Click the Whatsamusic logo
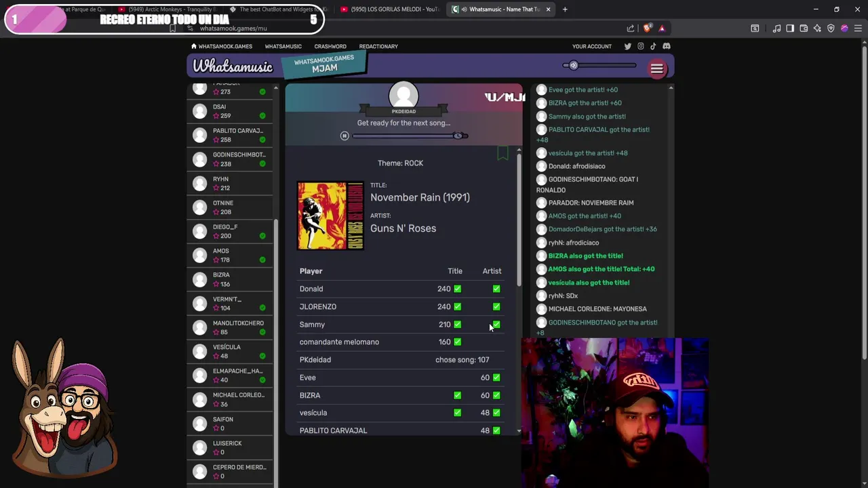 pos(233,66)
